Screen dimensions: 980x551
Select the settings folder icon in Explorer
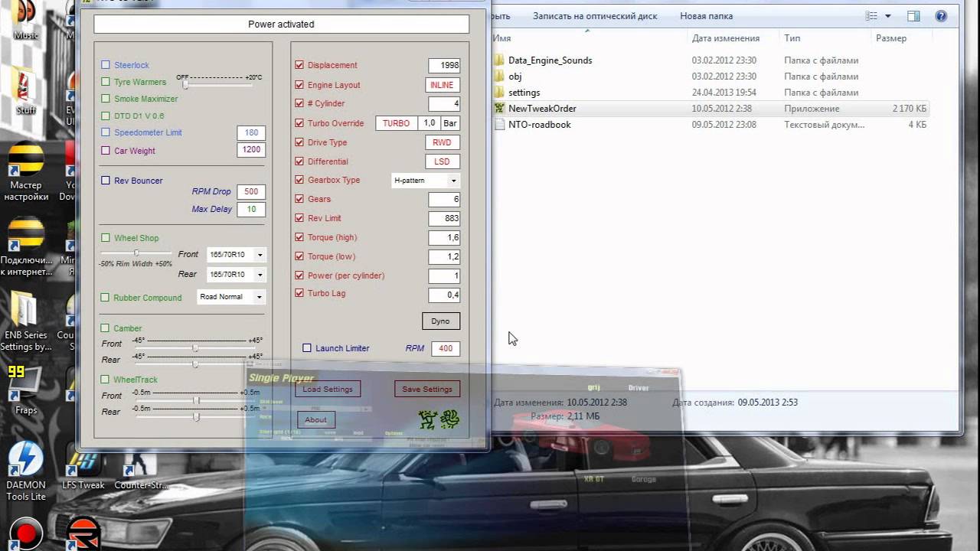coord(500,93)
